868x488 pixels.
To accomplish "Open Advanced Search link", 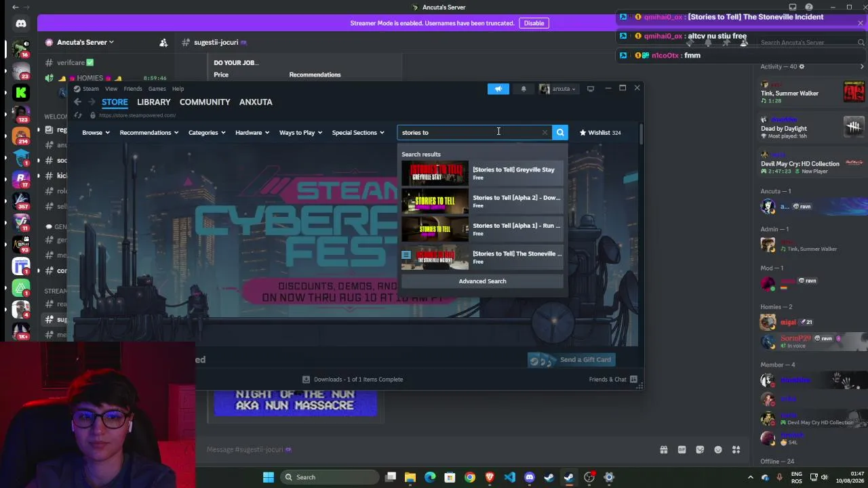I will coord(482,281).
